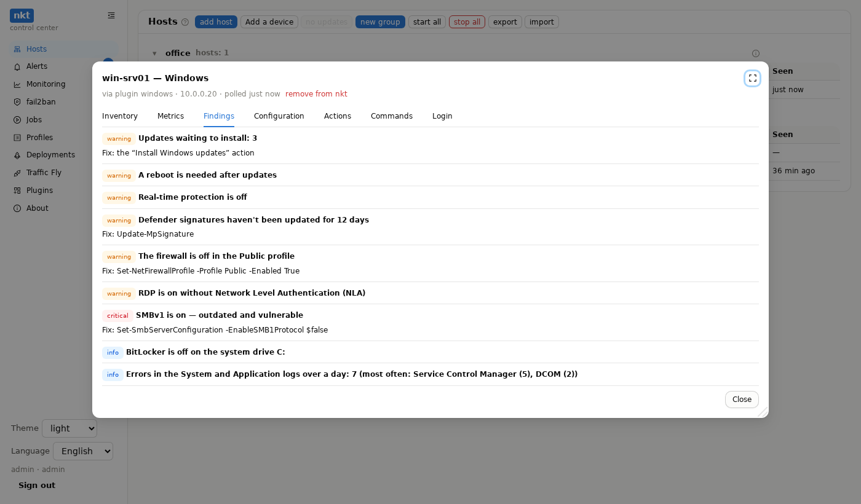Collapse the office group triangle
861x504 pixels.
(154, 53)
